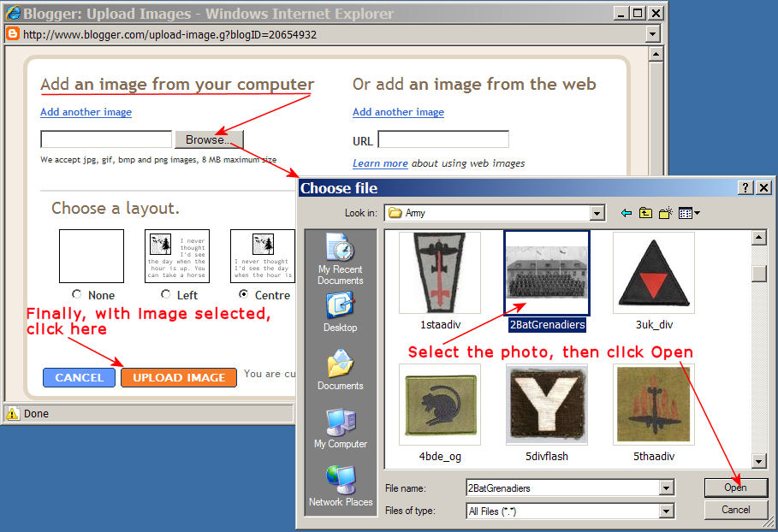The image size is (778, 532).
Task: Click the Centre layout preview image
Action: [263, 256]
